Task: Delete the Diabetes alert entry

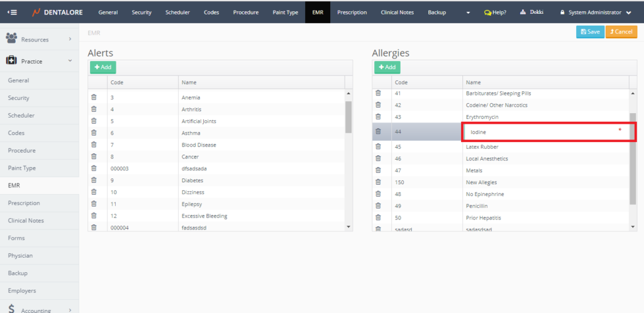Action: point(94,180)
